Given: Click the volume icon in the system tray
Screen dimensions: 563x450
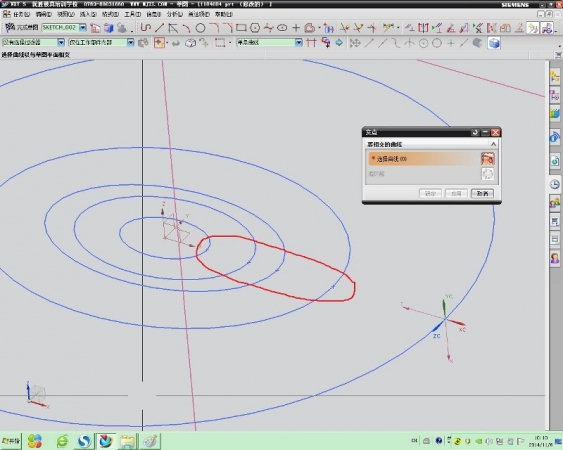Looking at the screenshot, I should tap(489, 441).
